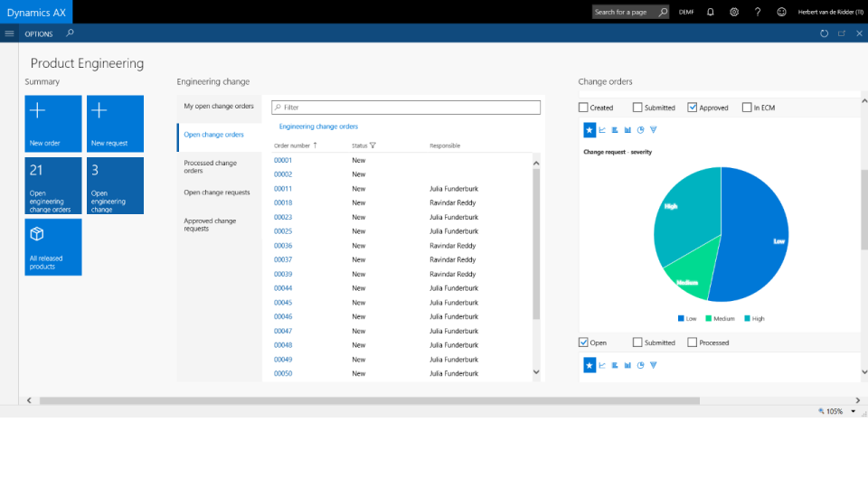The width and height of the screenshot is (868, 488).
Task: Click the Engineering change orders link
Action: (318, 127)
